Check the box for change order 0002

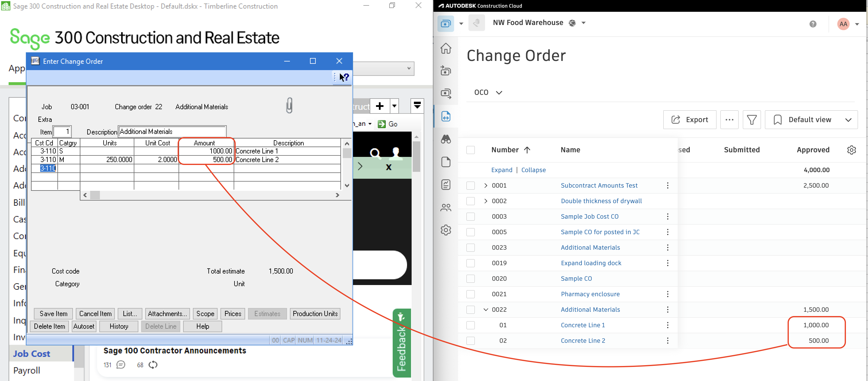pyautogui.click(x=470, y=201)
